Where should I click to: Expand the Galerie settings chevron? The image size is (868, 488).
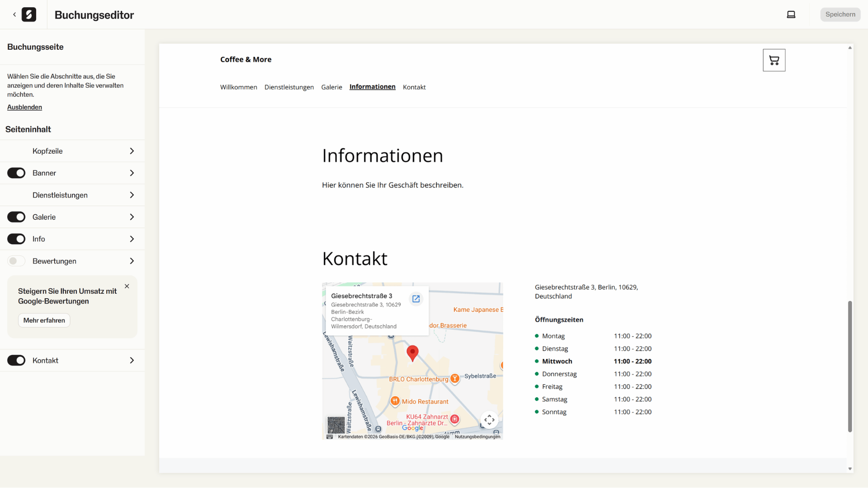point(132,217)
